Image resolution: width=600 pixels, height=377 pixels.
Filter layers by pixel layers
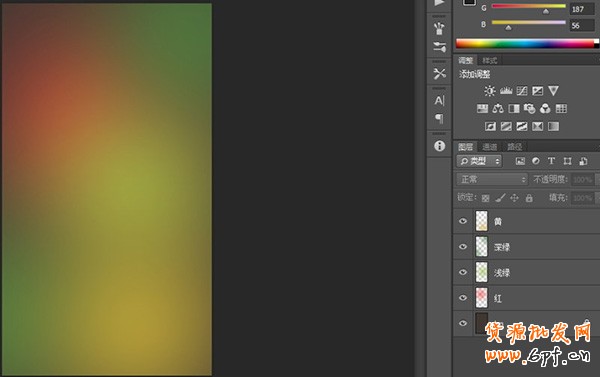[520, 161]
